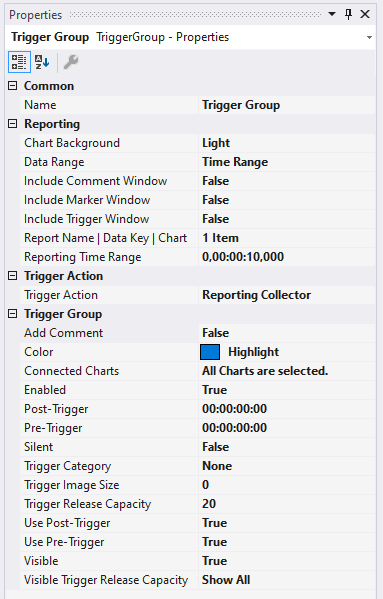383x599 pixels.
Task: Select the Reporting Time Range label
Action: tap(82, 257)
